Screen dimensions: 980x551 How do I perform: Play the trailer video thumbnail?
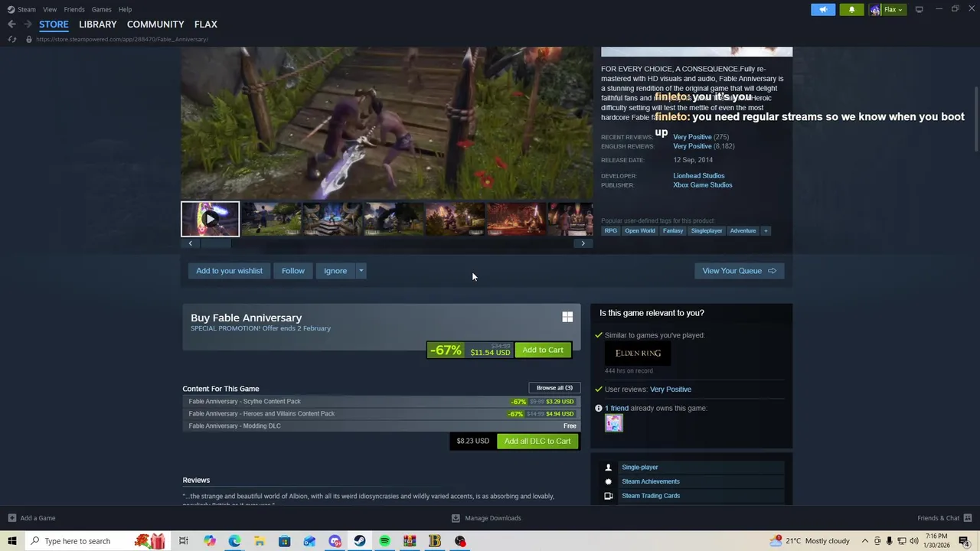[210, 219]
